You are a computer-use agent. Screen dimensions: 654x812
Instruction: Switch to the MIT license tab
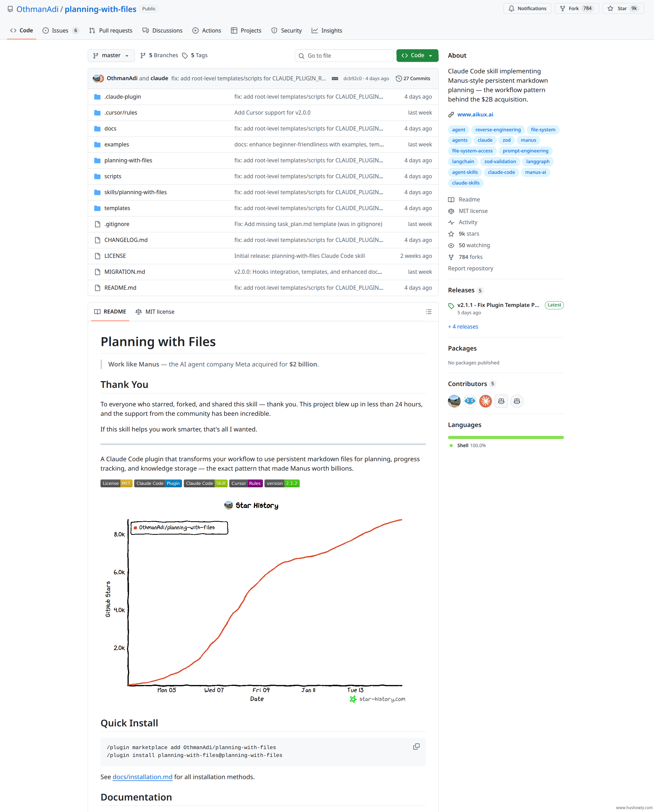click(x=155, y=312)
